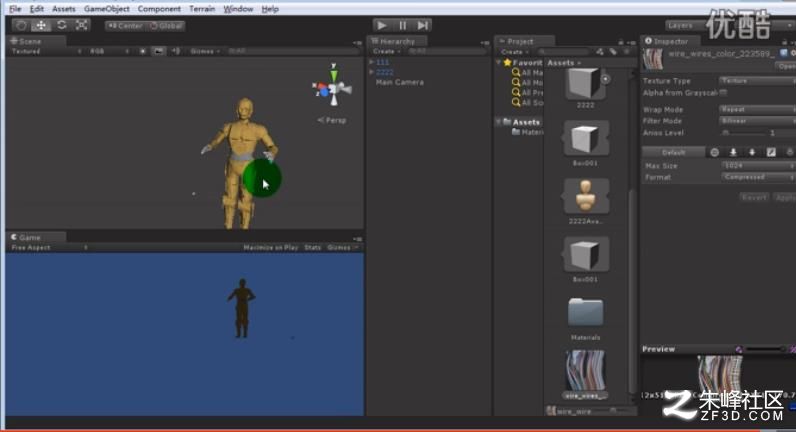The image size is (796, 432).
Task: Open the Terrain menu
Action: pyautogui.click(x=202, y=9)
